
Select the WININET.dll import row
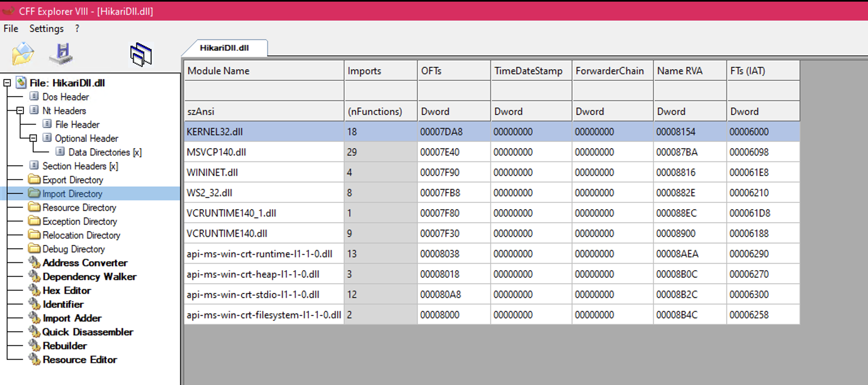tap(212, 173)
